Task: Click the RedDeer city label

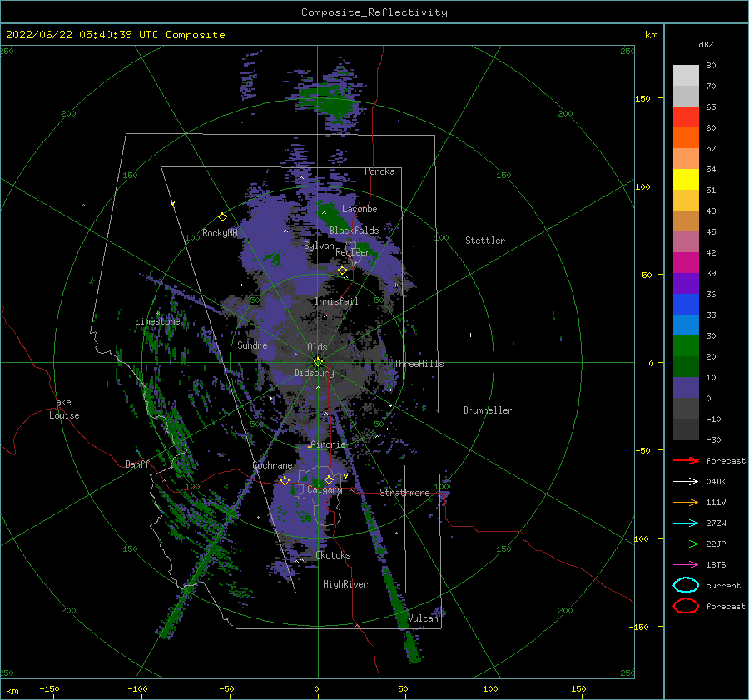Action: pyautogui.click(x=353, y=252)
